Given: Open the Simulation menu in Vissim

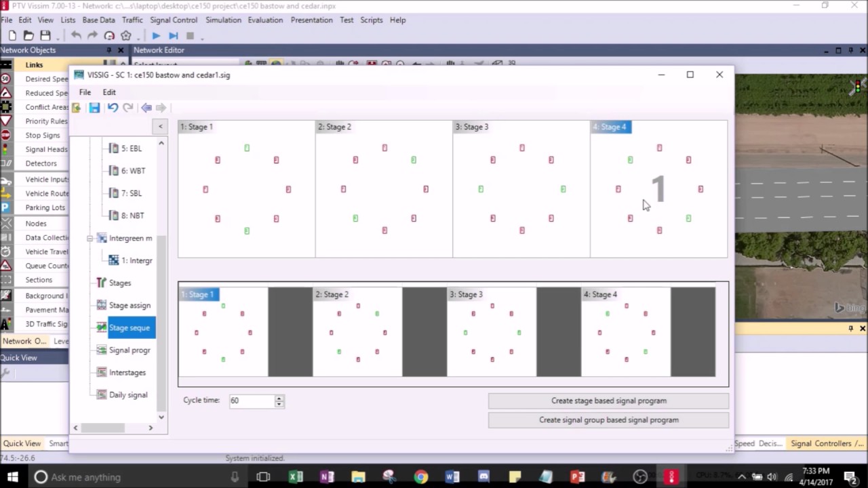Looking at the screenshot, I should coord(223,20).
